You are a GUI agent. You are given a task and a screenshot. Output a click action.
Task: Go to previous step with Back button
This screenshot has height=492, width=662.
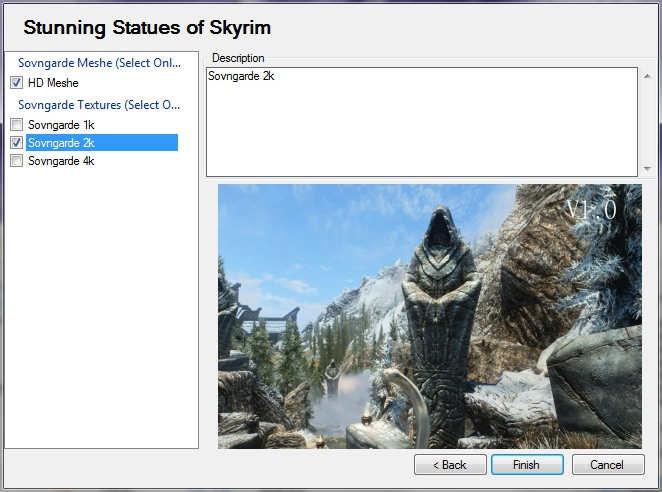pos(450,465)
